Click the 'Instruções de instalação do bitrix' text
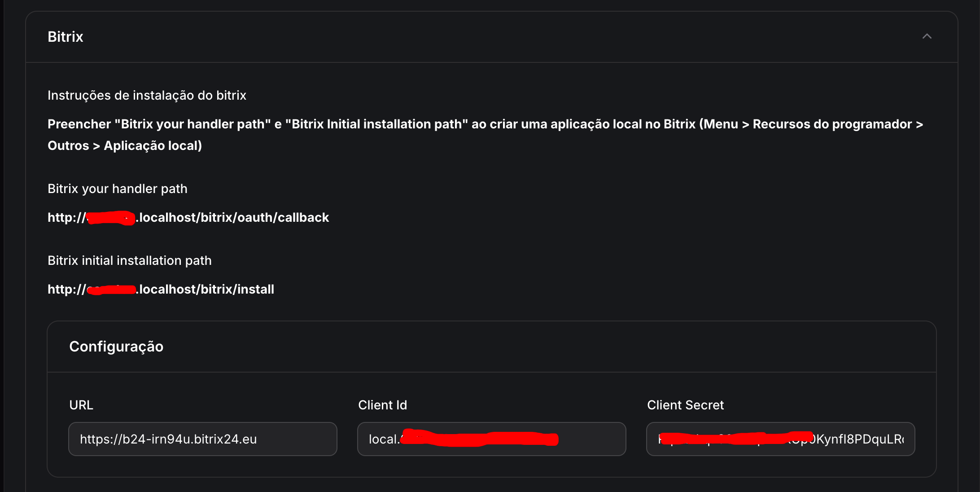Image resolution: width=980 pixels, height=492 pixels. (147, 96)
